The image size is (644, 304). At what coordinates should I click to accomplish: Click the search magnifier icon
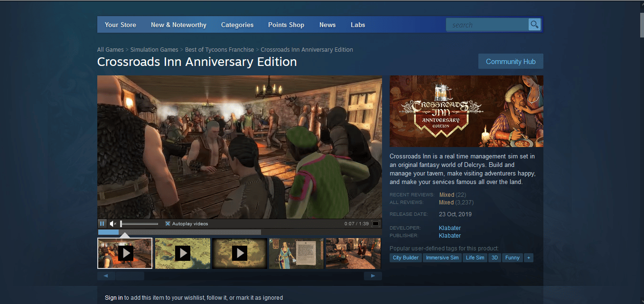tap(535, 25)
